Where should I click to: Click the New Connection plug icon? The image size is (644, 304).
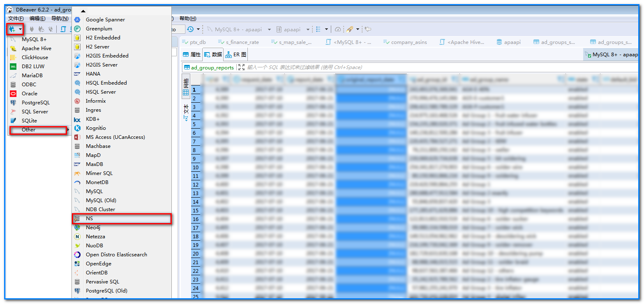pyautogui.click(x=12, y=29)
